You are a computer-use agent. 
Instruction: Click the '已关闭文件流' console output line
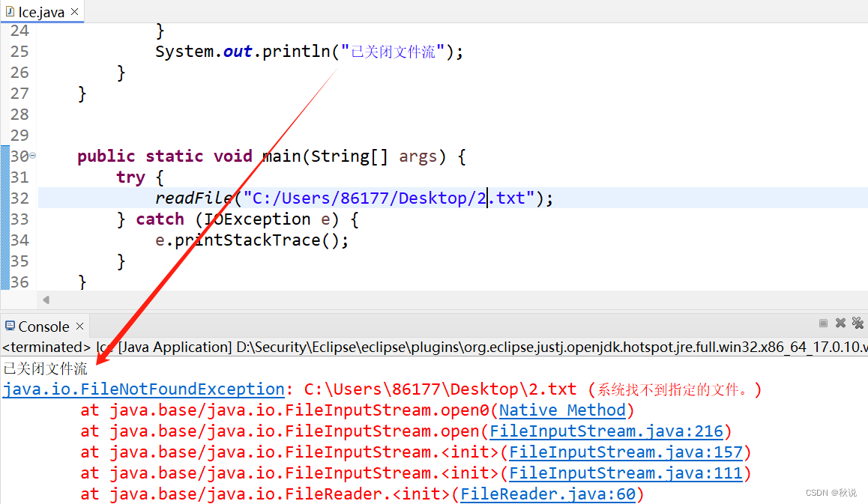coord(46,368)
